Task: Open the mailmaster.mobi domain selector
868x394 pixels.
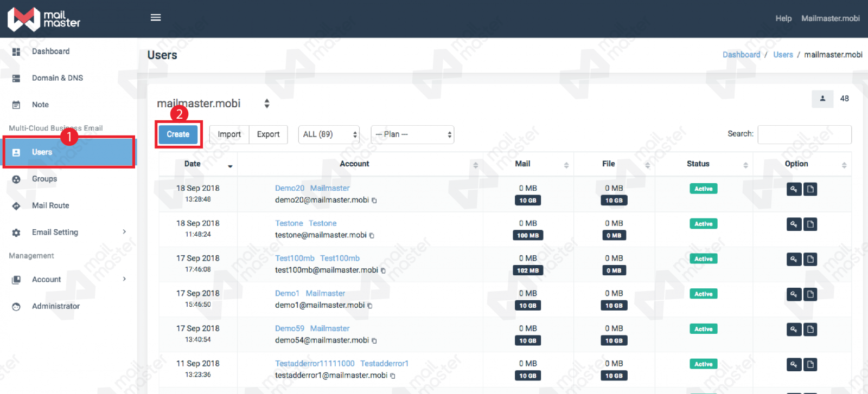Action: (213, 104)
